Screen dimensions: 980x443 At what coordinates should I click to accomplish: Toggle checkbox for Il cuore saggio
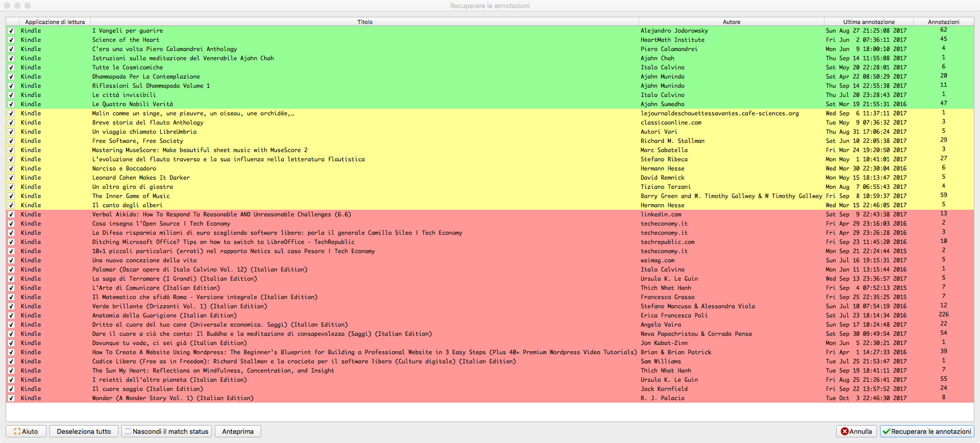(x=11, y=389)
